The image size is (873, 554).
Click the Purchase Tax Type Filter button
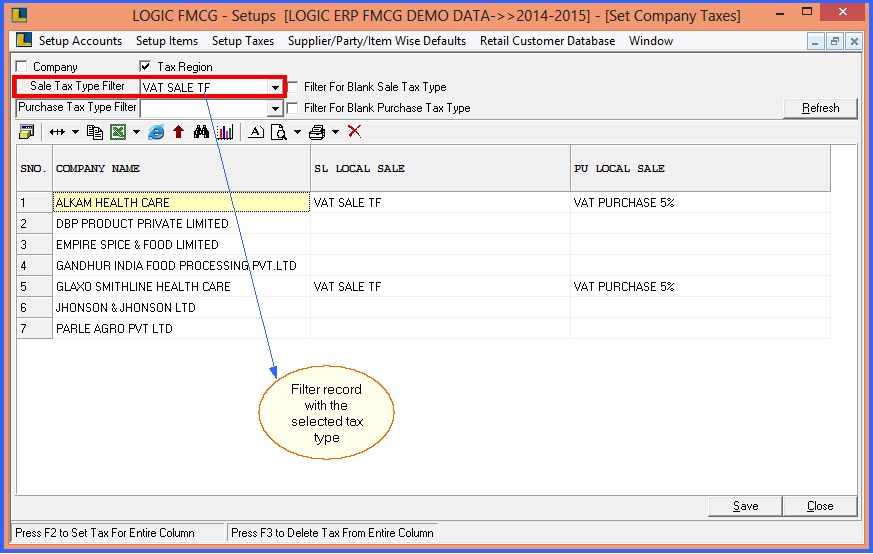point(77,107)
